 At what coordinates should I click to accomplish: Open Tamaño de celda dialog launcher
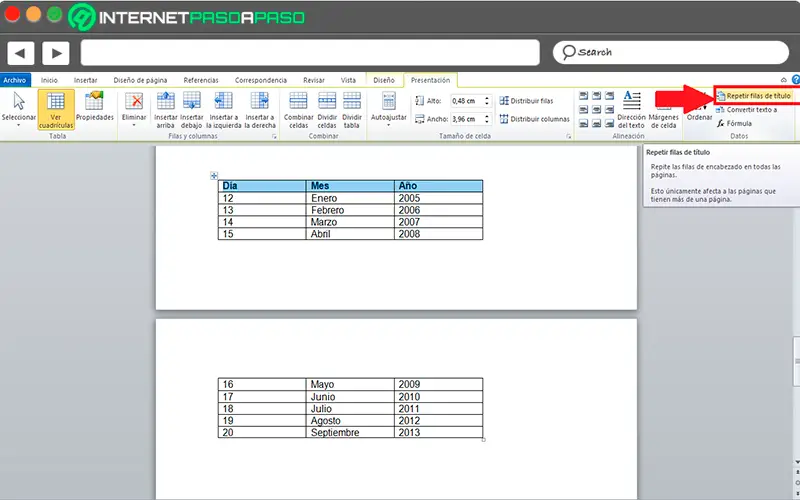point(568,136)
